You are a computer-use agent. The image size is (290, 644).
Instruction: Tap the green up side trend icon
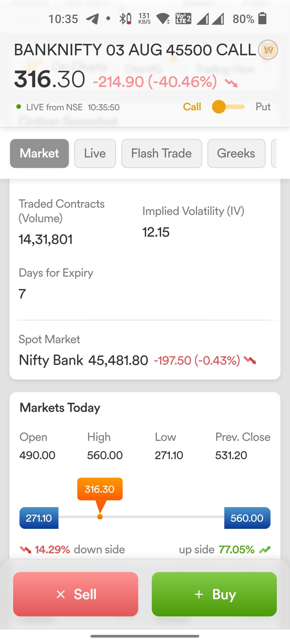click(265, 550)
